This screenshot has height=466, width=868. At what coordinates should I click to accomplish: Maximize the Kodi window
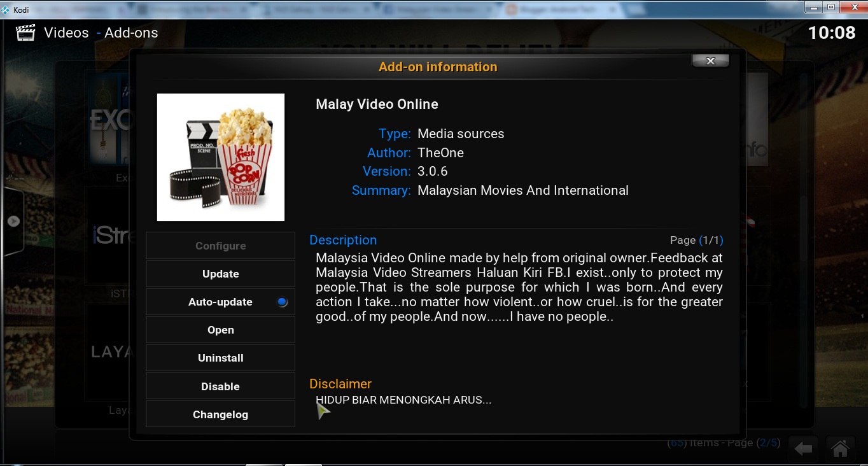831,7
